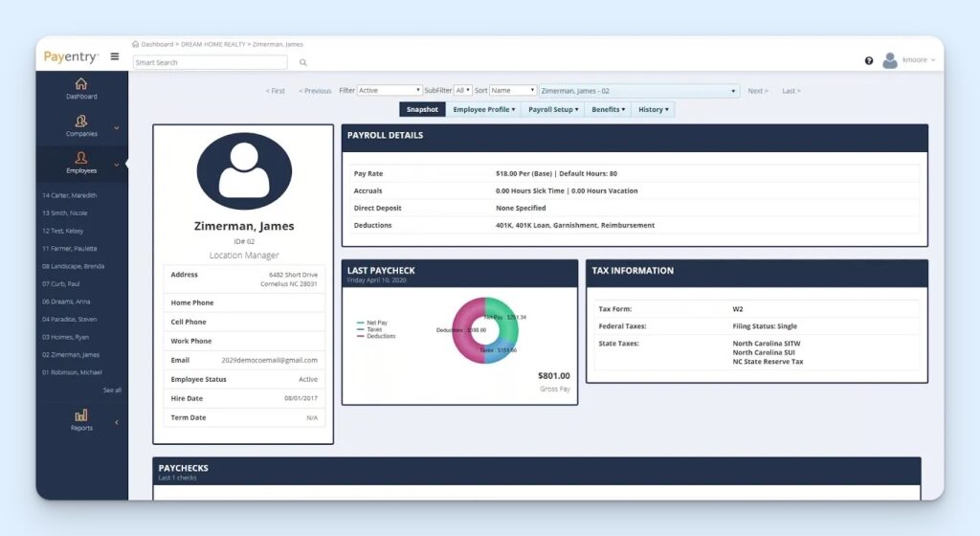Click North Carolina SITW tax entry
This screenshot has height=536, width=980.
coord(767,344)
